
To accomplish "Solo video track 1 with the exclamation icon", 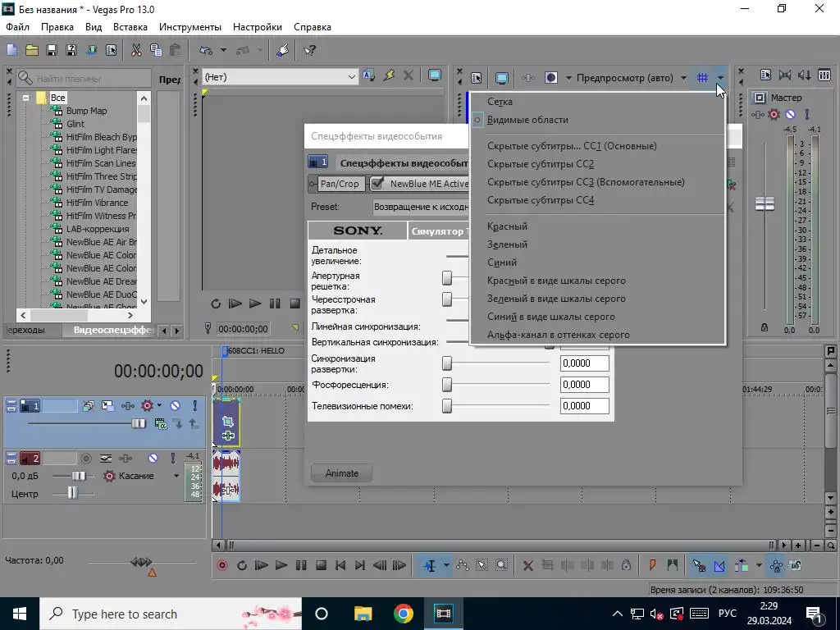I will pyautogui.click(x=194, y=406).
